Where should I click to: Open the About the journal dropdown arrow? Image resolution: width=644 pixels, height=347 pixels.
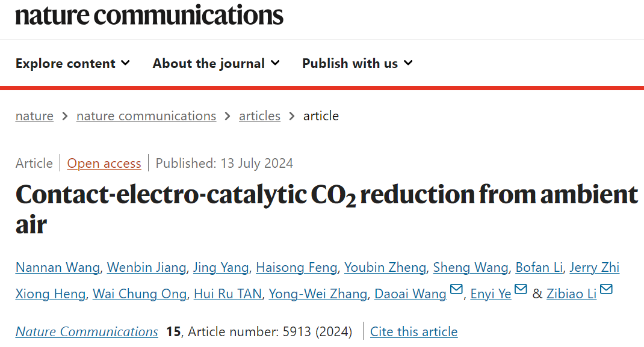point(275,63)
